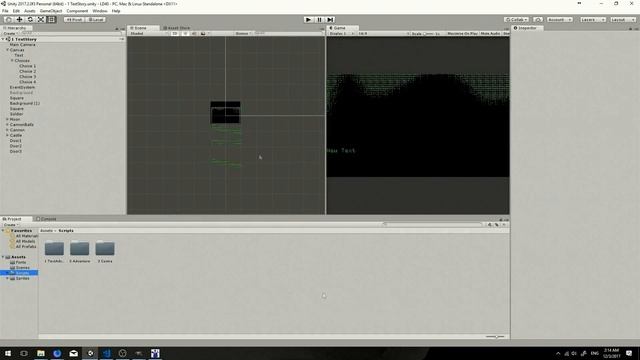Select Main Camera in Hierarchy
Screen dimensions: 640x360
coord(22,44)
